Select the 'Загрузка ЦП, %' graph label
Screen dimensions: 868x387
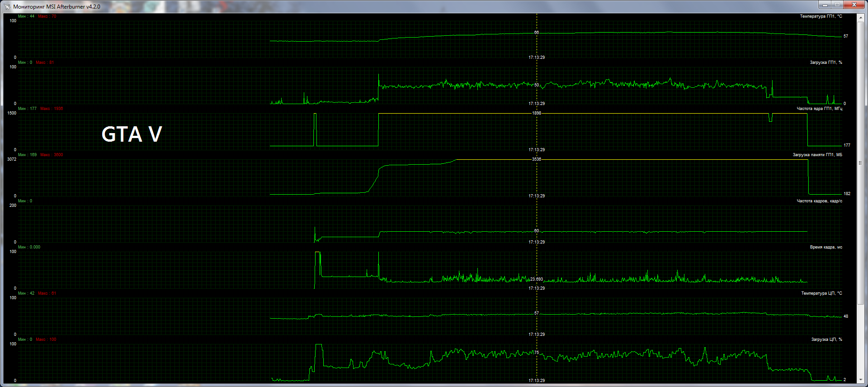point(826,339)
